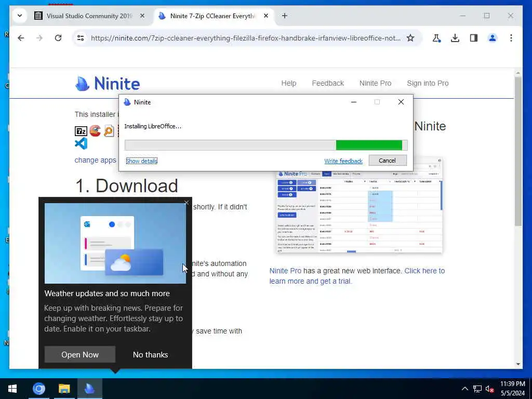
Task: Open Chrome Labs flask icon
Action: point(436,38)
